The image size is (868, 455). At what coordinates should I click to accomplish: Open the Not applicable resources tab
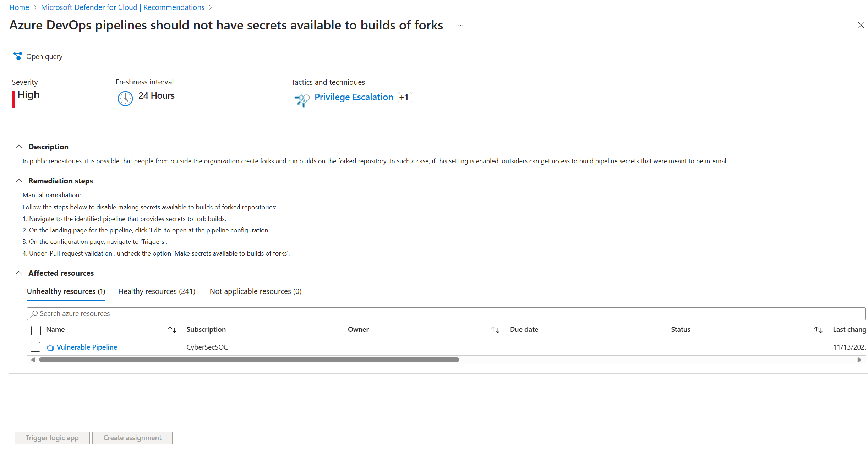pyautogui.click(x=255, y=291)
